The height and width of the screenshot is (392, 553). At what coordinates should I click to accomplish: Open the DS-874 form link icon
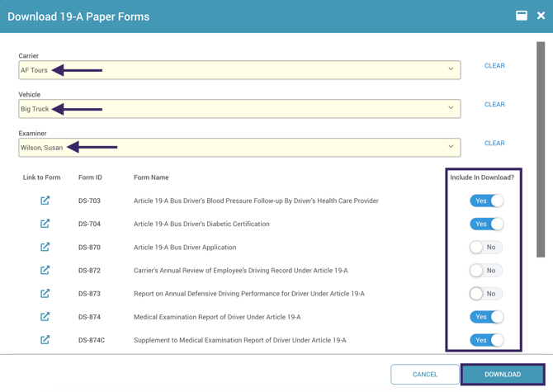[x=45, y=316]
